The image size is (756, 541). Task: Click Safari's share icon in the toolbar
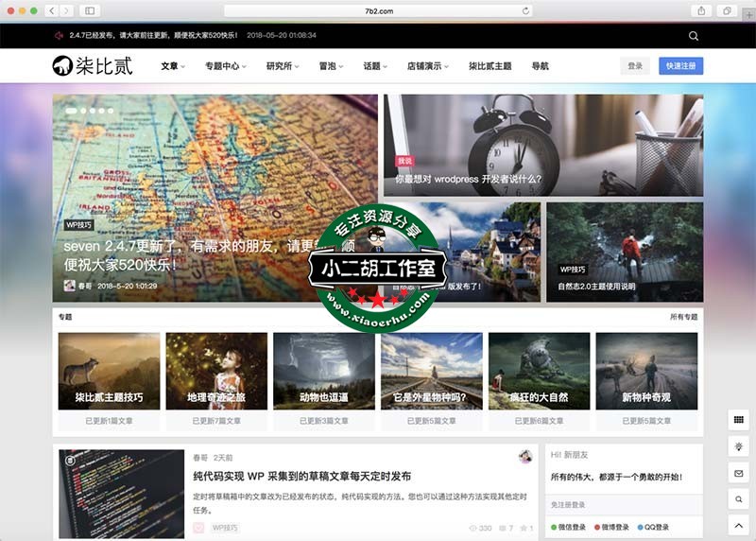(701, 10)
